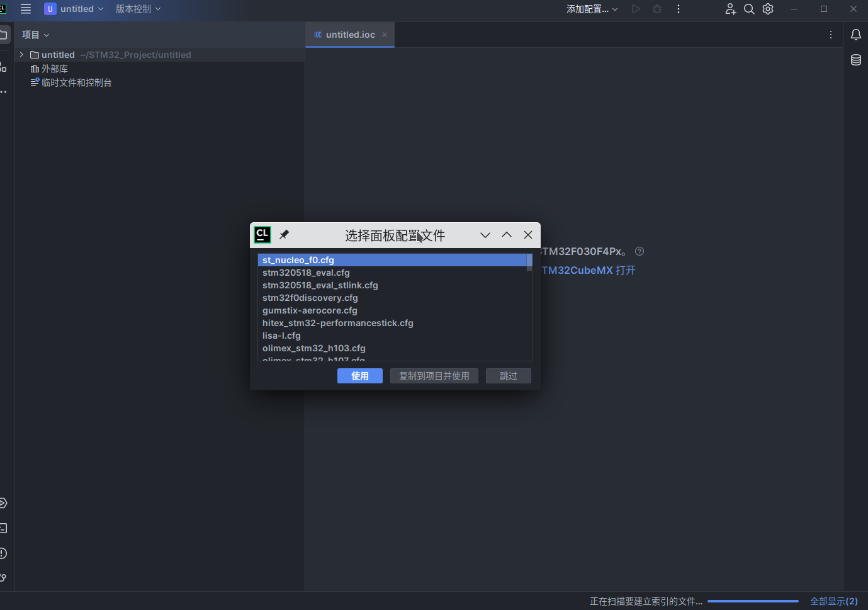Select stm32f0discovery.cfg in the list
The height and width of the screenshot is (610, 868).
click(x=392, y=298)
